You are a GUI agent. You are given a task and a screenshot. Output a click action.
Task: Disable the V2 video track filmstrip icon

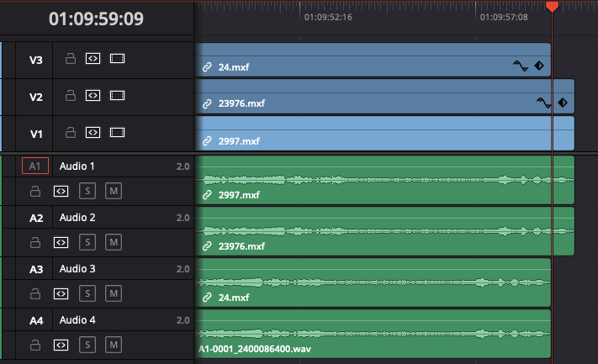117,95
